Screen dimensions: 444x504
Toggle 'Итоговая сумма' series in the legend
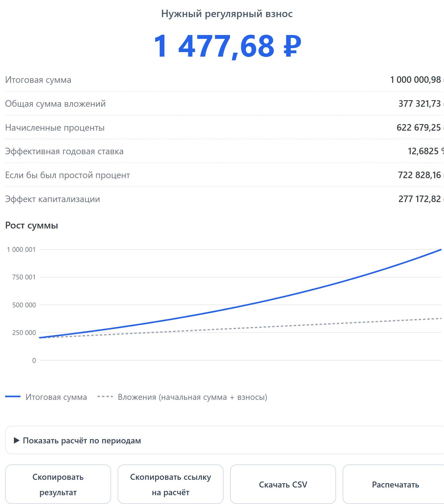click(56, 397)
